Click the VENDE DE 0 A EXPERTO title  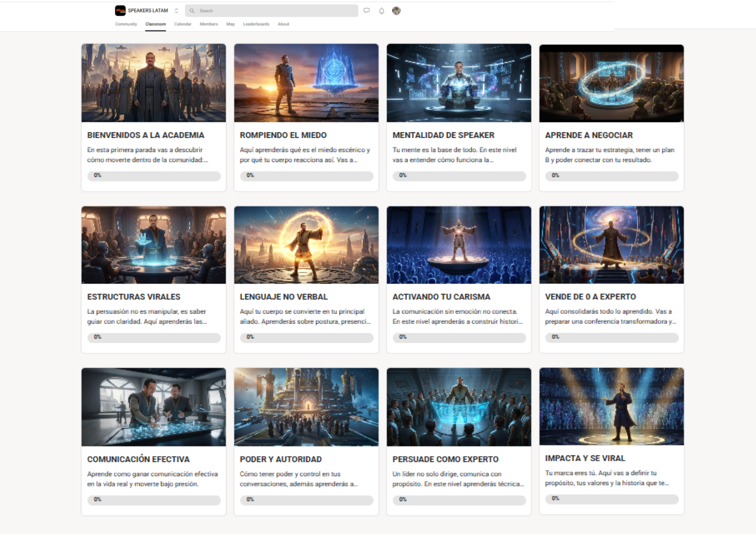click(x=590, y=297)
